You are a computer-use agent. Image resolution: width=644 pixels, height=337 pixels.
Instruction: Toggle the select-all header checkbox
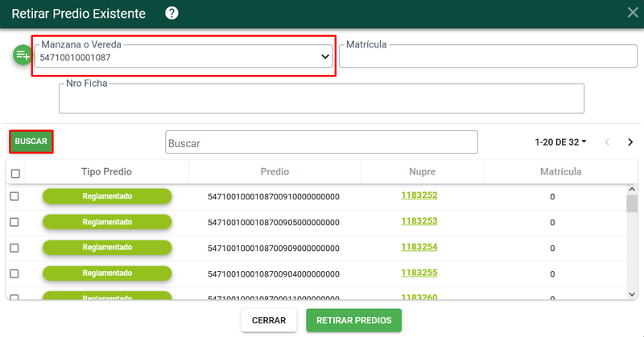(15, 174)
